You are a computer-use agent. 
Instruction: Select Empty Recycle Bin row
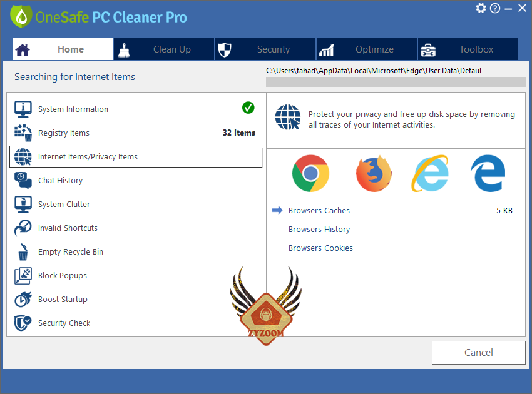136,251
